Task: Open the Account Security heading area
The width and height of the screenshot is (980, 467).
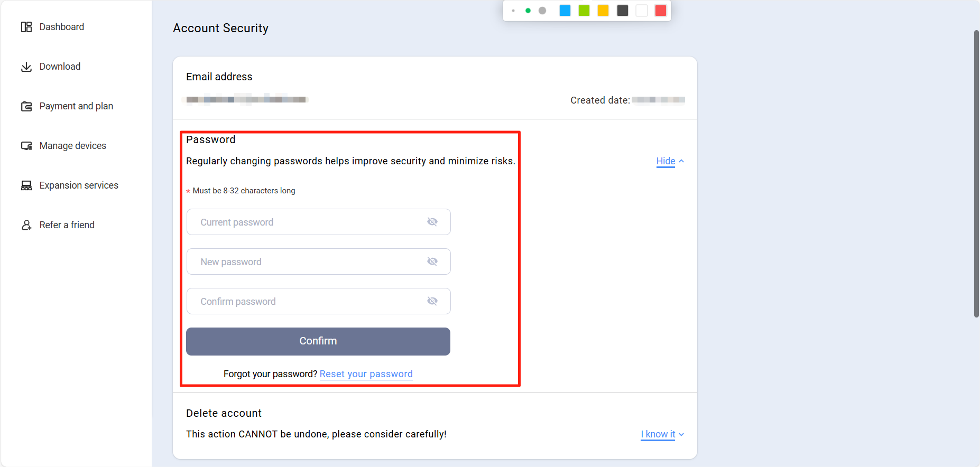Action: click(220, 27)
